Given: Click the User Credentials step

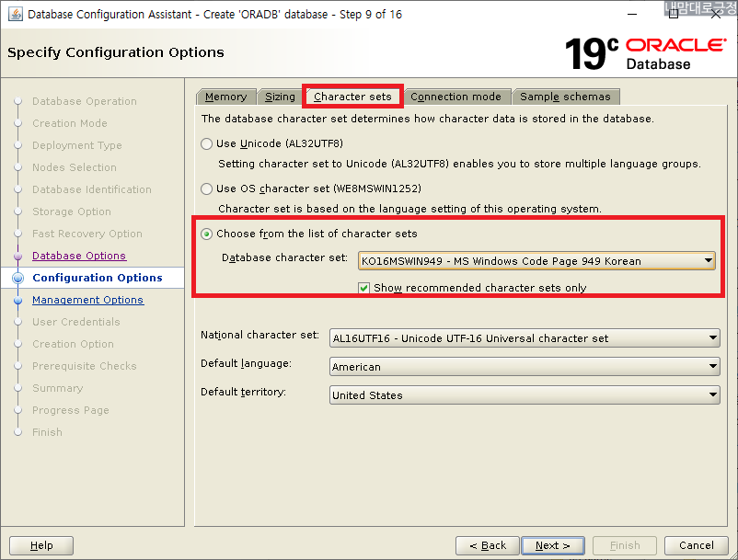Looking at the screenshot, I should point(76,322).
